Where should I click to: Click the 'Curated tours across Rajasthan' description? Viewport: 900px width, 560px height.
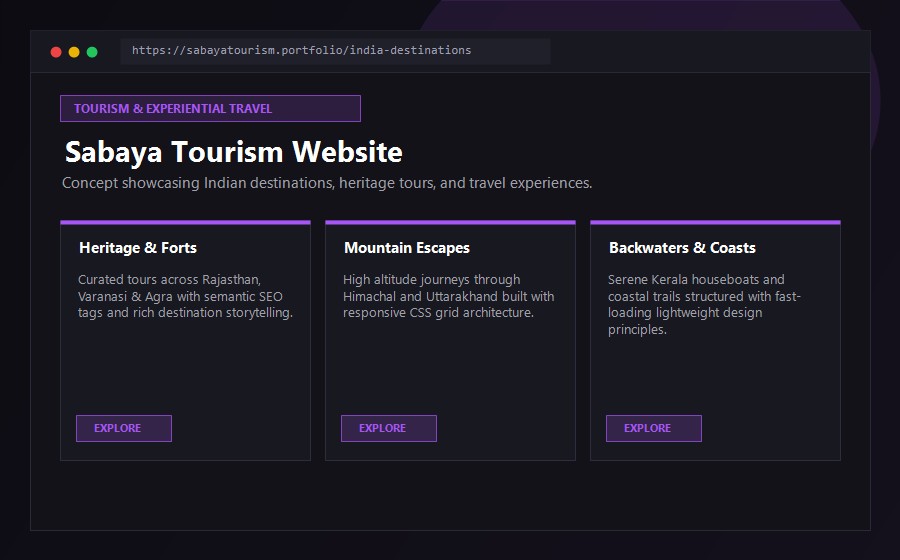coord(185,296)
